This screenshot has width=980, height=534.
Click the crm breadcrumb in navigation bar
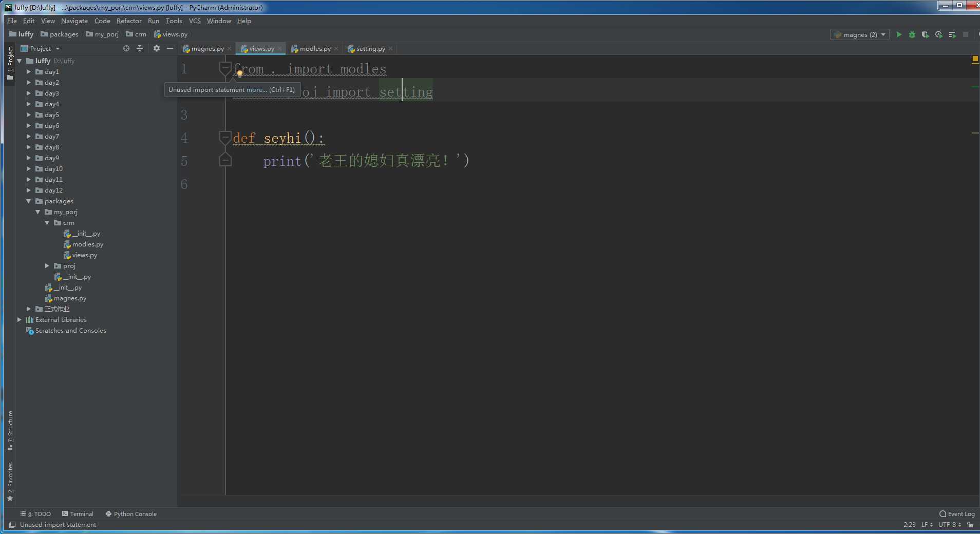(137, 34)
